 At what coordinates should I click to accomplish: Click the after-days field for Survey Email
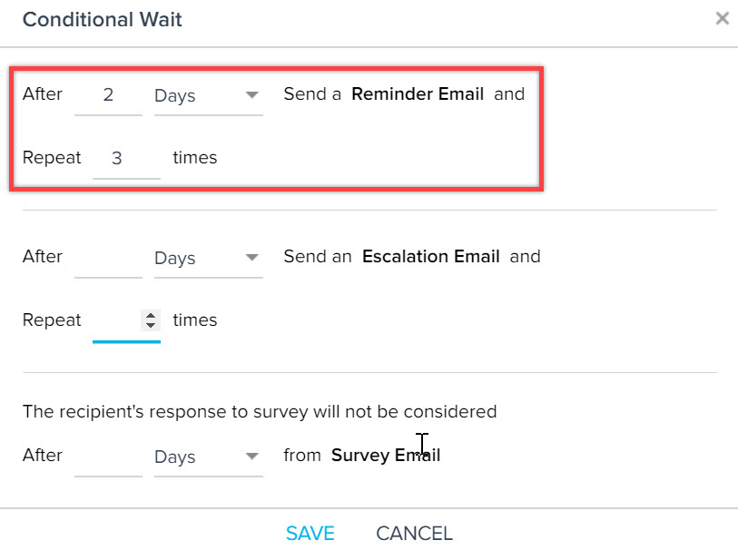tap(108, 456)
